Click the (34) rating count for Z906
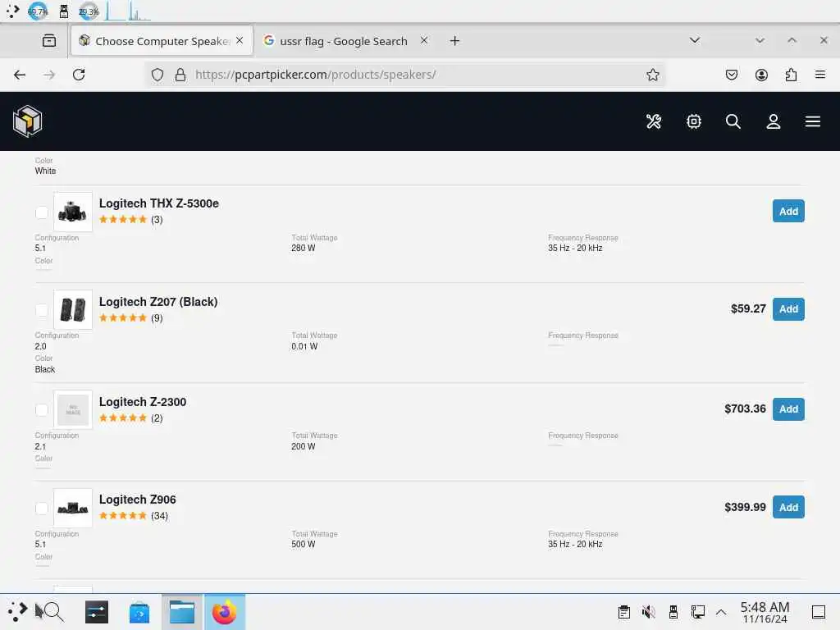 tap(159, 516)
